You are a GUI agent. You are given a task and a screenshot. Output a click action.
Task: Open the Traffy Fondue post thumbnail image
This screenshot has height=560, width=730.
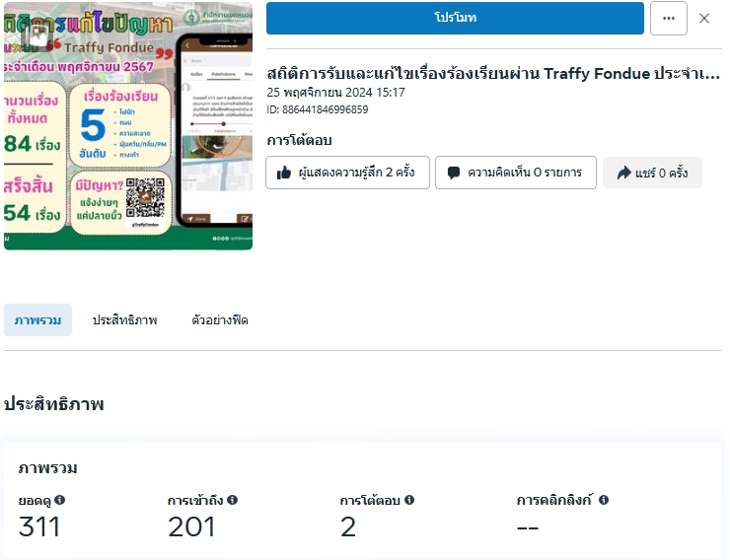128,126
